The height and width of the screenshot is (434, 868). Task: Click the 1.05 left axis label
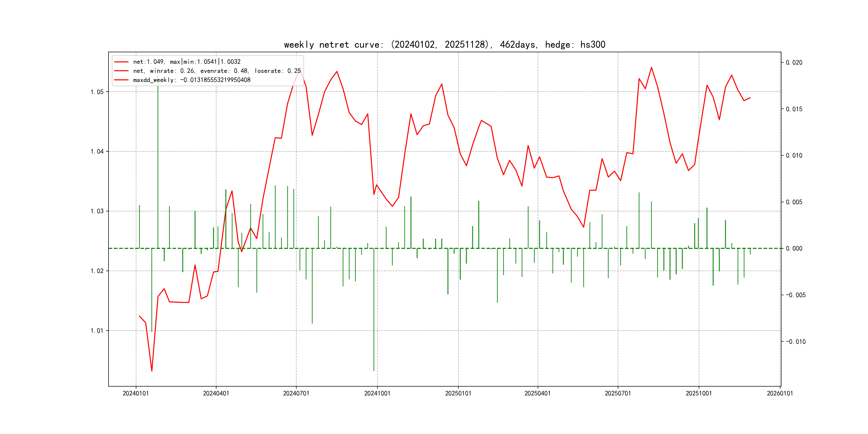[97, 92]
